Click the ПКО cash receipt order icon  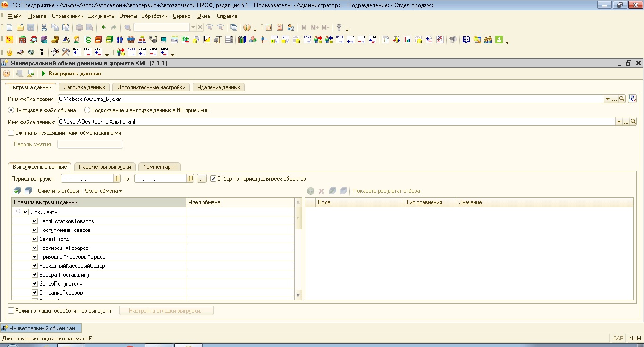tap(274, 40)
